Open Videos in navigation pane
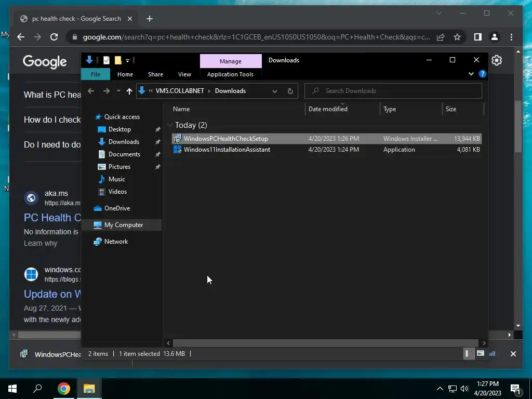532x399 pixels. (117, 192)
